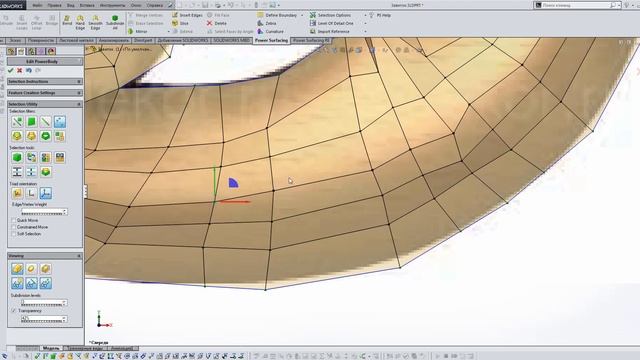Open the Selection Options dropdown arrow

(x=365, y=15)
